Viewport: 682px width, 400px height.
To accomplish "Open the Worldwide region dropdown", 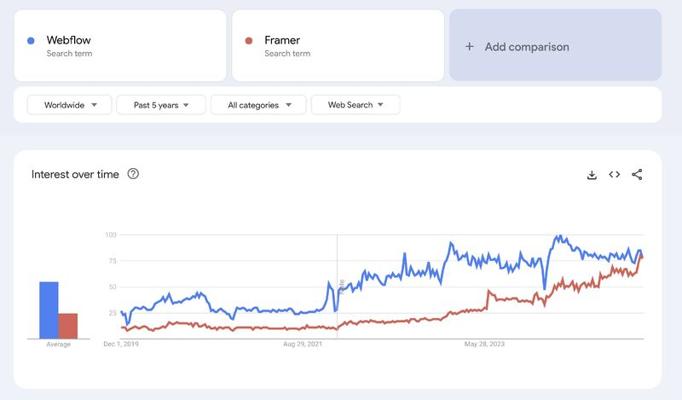I will coord(70,105).
